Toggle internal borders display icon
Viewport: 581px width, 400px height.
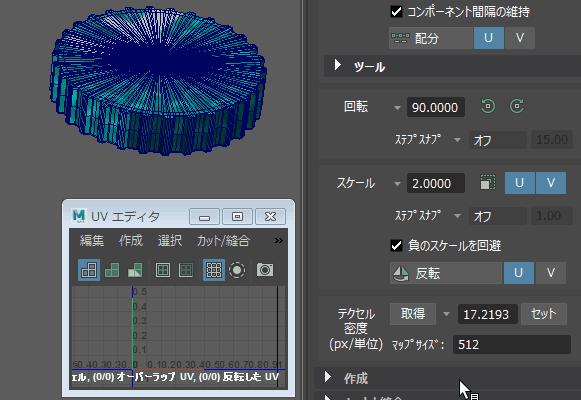click(x=186, y=270)
